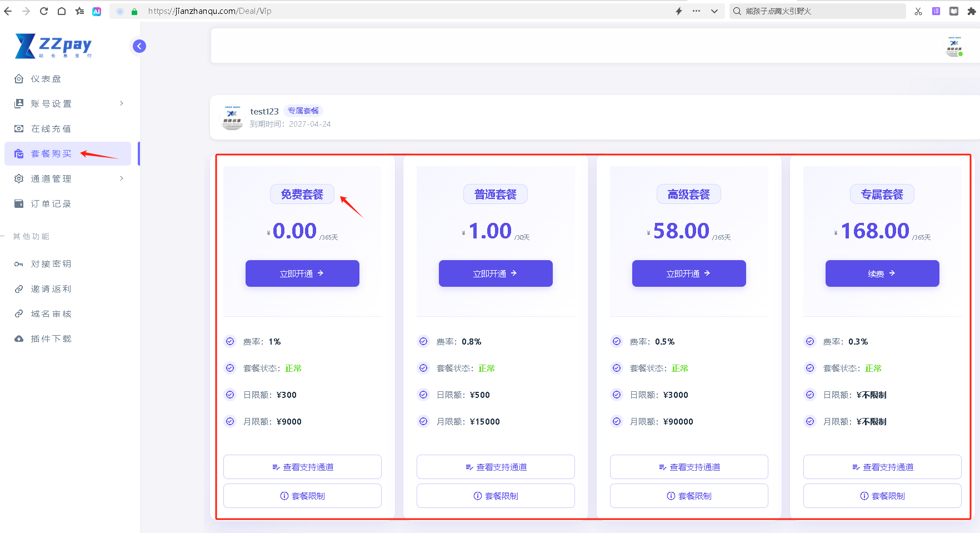Click the AI assistant toolbar icon
This screenshot has width=980, height=533.
point(97,11)
